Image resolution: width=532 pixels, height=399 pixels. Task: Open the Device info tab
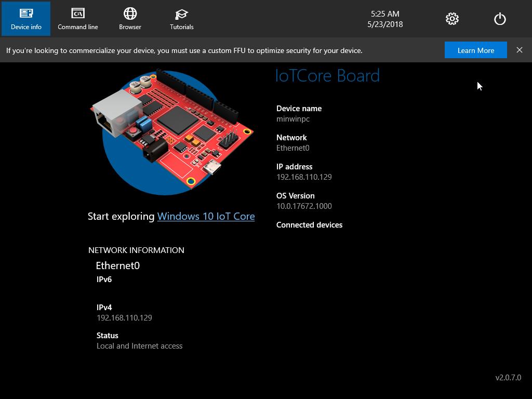click(26, 19)
